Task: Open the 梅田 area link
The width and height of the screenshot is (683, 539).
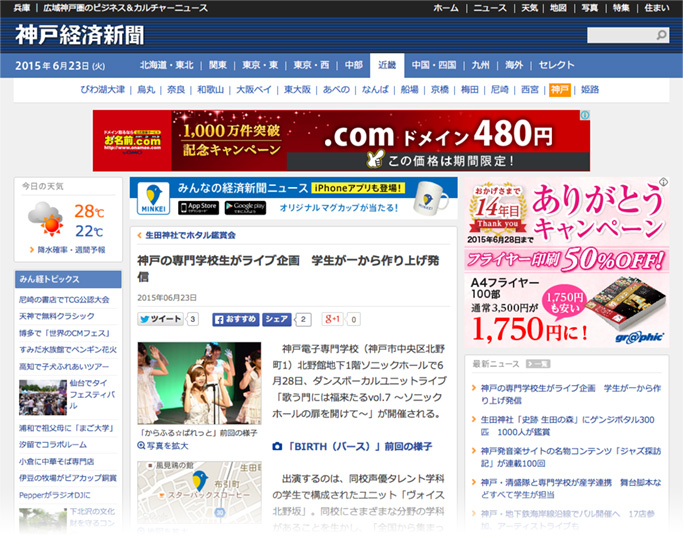Action: point(470,89)
